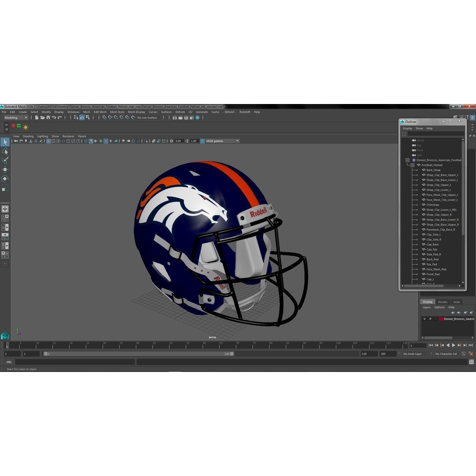Screen dimensions: 476x476
Task: Click the playback range slider bar
Action: click(x=138, y=353)
